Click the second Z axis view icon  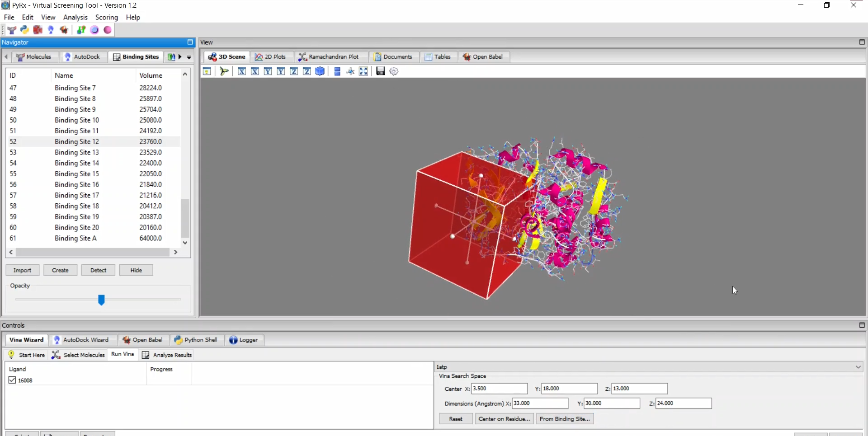coord(307,71)
